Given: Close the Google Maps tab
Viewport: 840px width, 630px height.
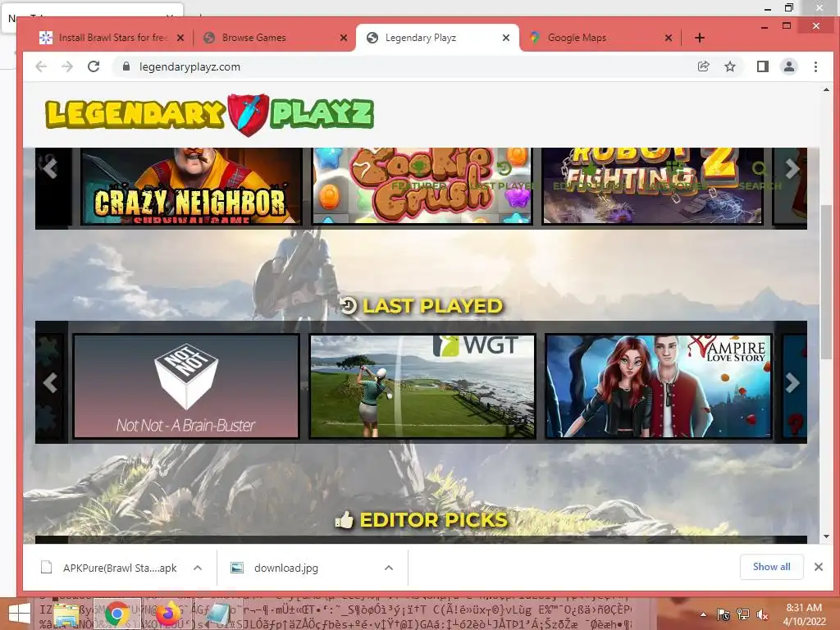Looking at the screenshot, I should point(668,38).
